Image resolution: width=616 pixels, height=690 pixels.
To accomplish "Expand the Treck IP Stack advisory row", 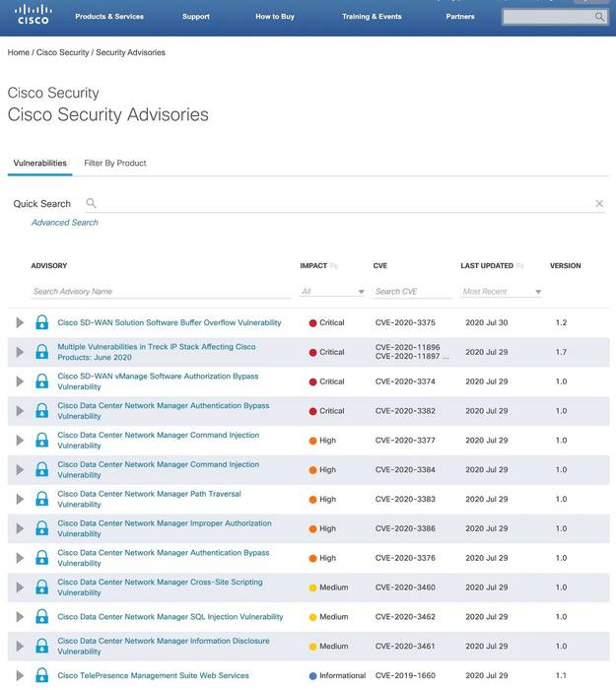I will coord(20,352).
